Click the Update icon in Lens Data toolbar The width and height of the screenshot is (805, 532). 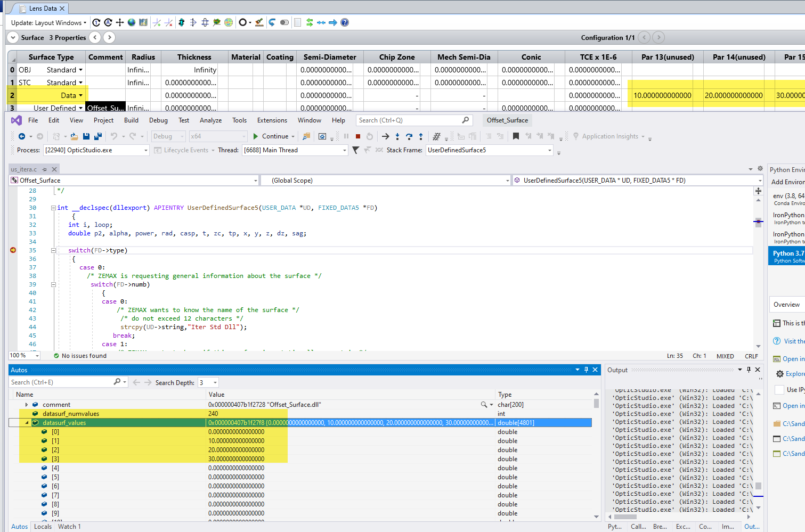click(96, 22)
